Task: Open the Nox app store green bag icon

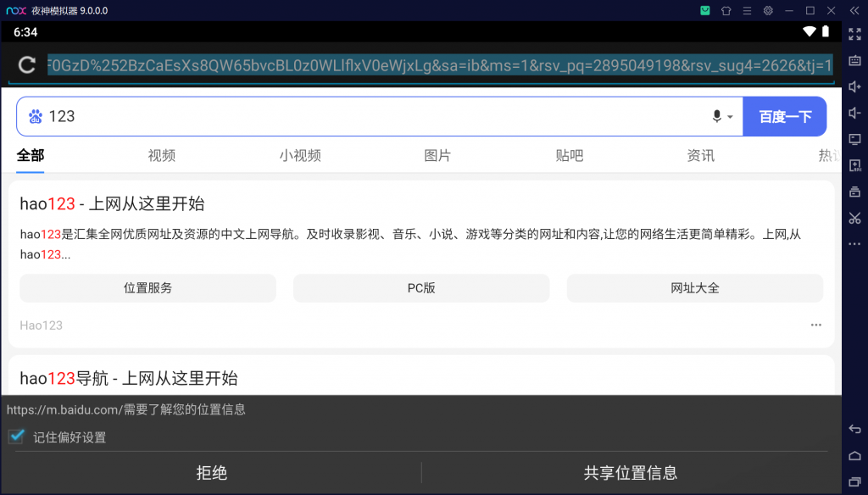Action: 705,10
